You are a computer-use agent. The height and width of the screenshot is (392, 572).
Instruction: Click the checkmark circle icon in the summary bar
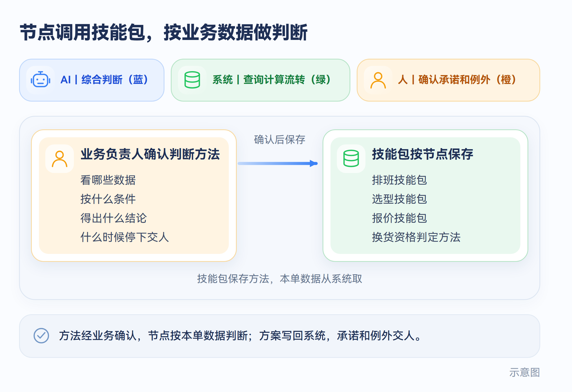pyautogui.click(x=41, y=336)
